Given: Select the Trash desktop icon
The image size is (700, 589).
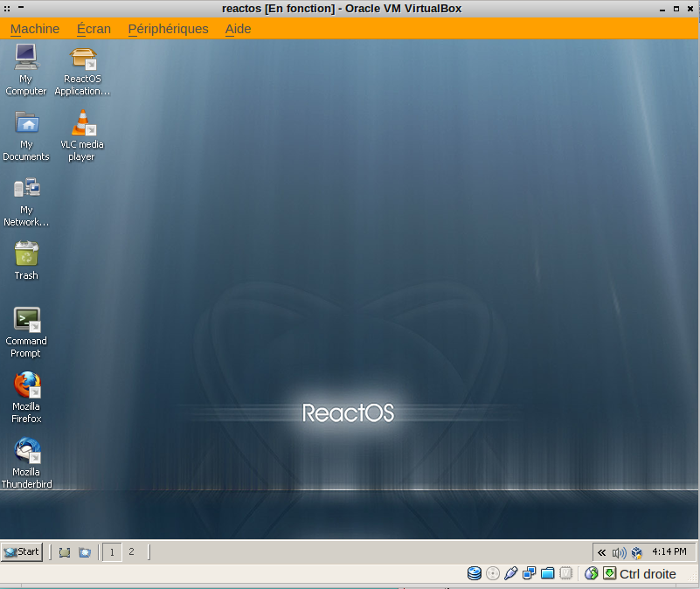Looking at the screenshot, I should point(26,260).
